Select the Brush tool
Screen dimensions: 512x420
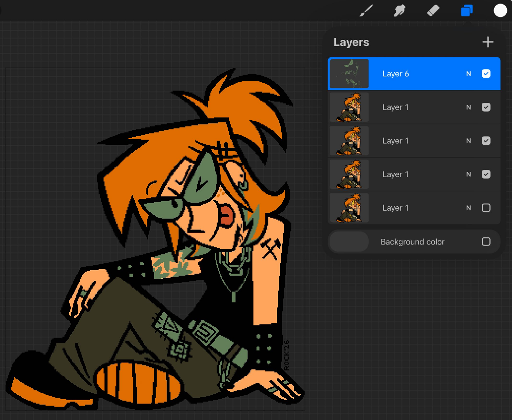coord(366,11)
